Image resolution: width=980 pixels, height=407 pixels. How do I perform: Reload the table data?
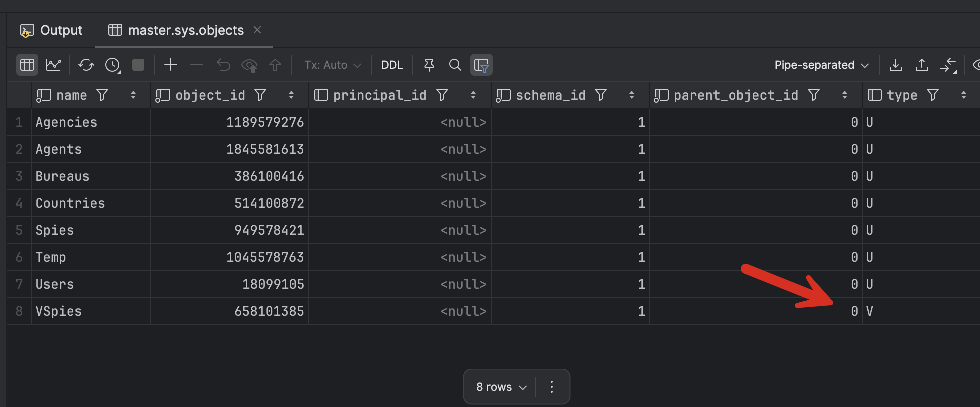click(x=86, y=65)
